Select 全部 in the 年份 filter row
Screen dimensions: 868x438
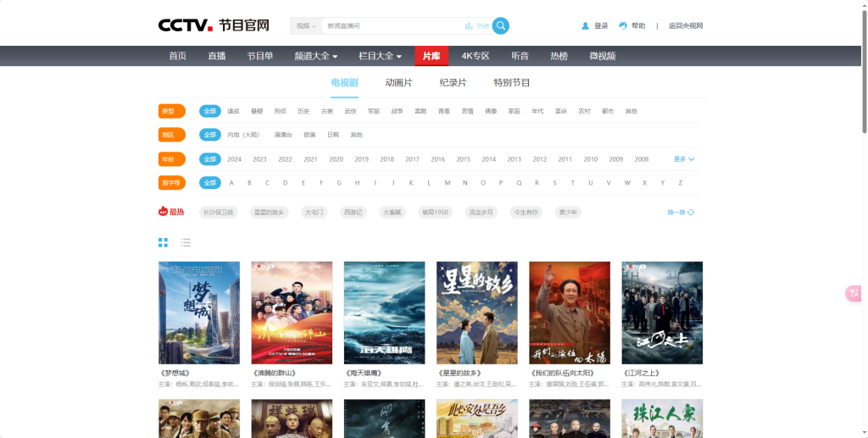210,159
